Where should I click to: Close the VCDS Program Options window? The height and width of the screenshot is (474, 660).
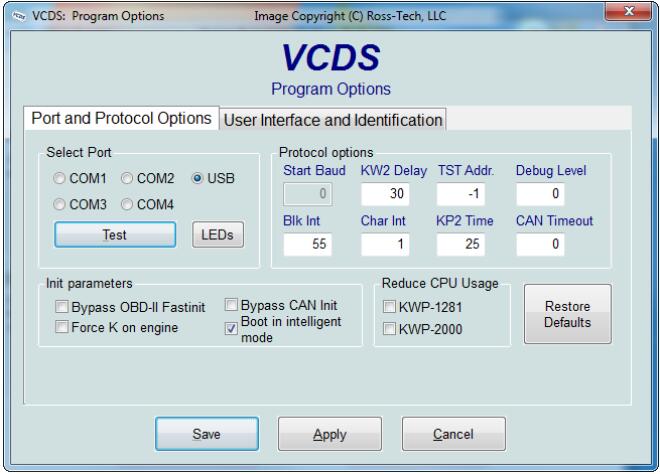(x=628, y=11)
